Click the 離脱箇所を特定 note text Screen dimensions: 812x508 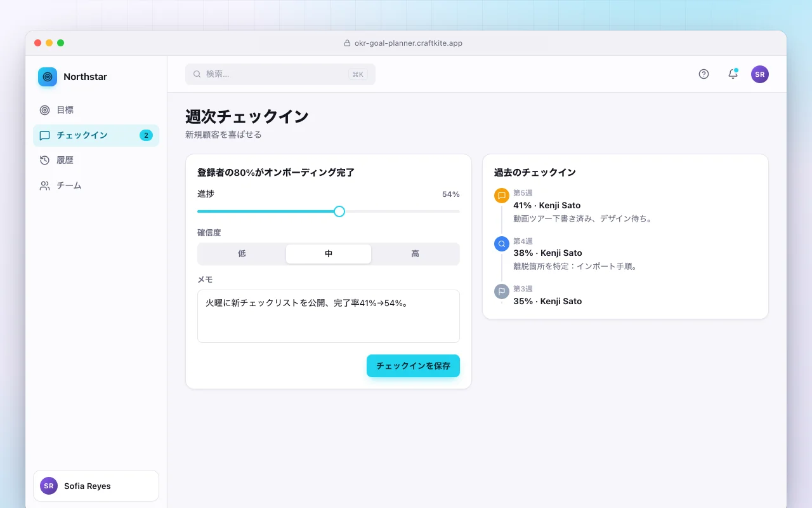click(x=575, y=267)
